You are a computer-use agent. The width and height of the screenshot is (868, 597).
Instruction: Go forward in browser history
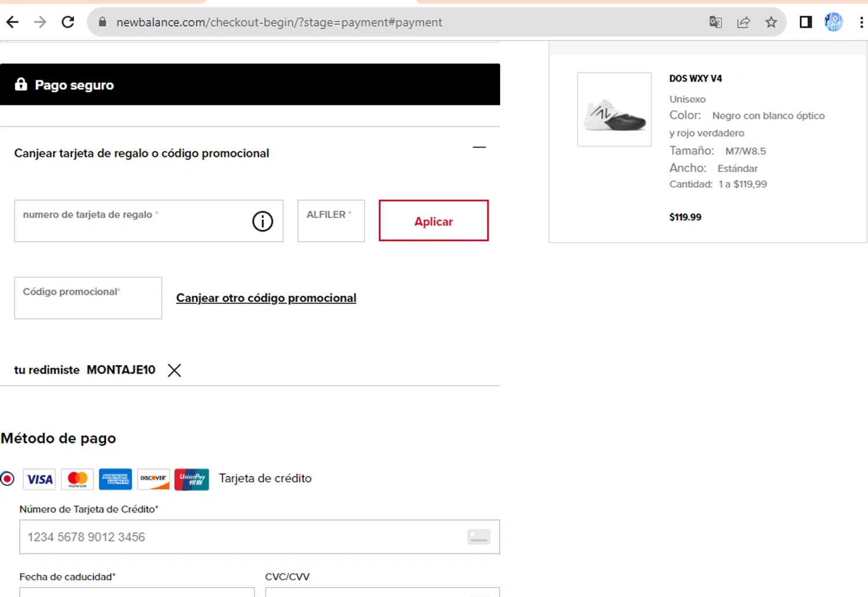coord(40,22)
